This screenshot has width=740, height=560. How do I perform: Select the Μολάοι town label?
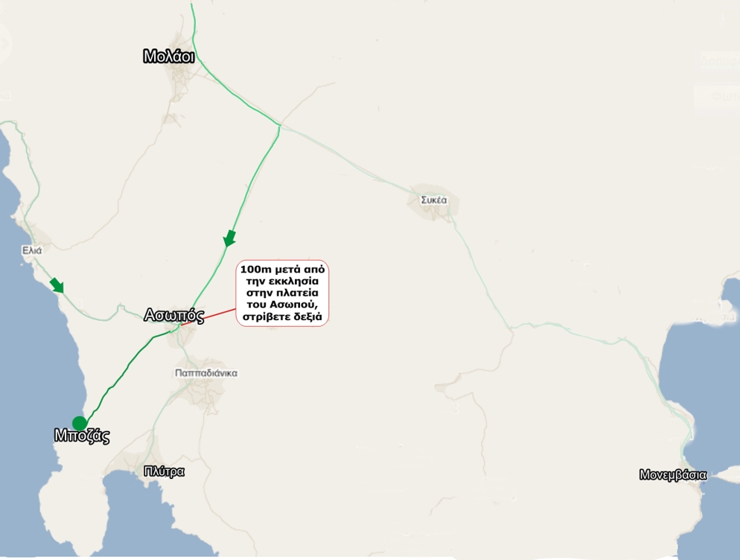tap(168, 56)
